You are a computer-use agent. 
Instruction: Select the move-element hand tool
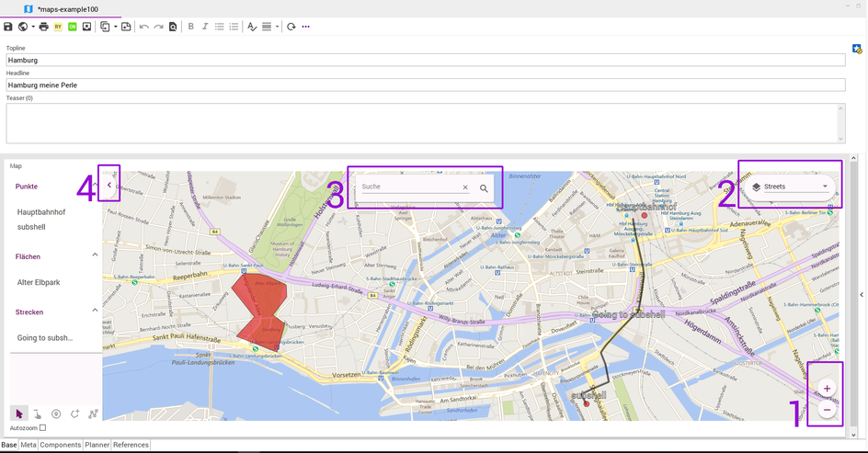tap(37, 413)
